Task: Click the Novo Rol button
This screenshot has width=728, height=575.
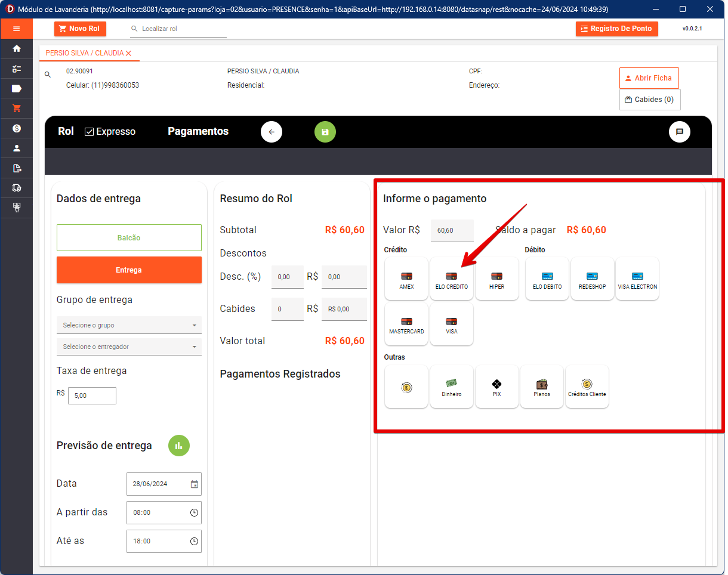Action: pos(80,29)
